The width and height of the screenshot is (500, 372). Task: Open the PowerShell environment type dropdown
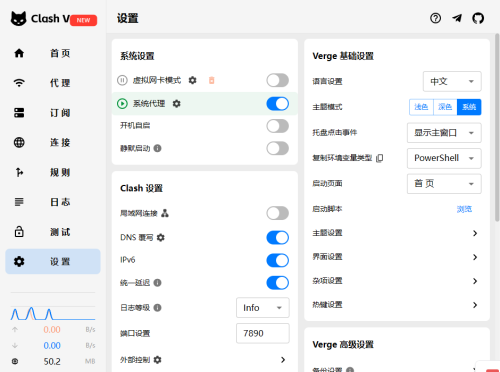click(x=444, y=158)
